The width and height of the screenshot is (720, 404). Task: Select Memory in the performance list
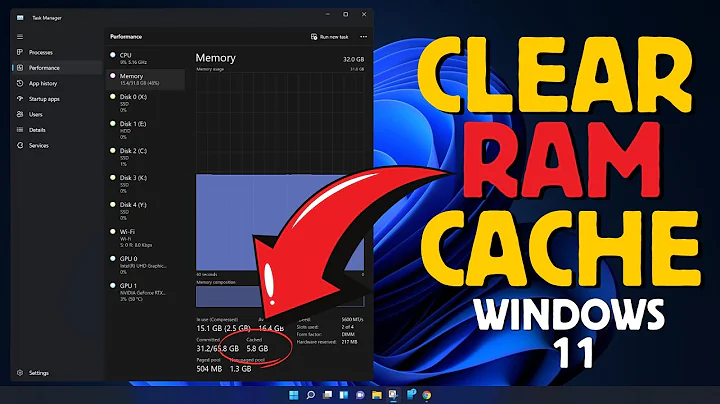tap(145, 79)
